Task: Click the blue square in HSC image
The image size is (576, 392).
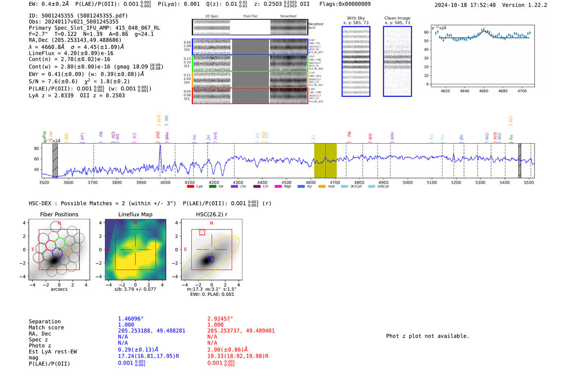Action: tap(211, 259)
